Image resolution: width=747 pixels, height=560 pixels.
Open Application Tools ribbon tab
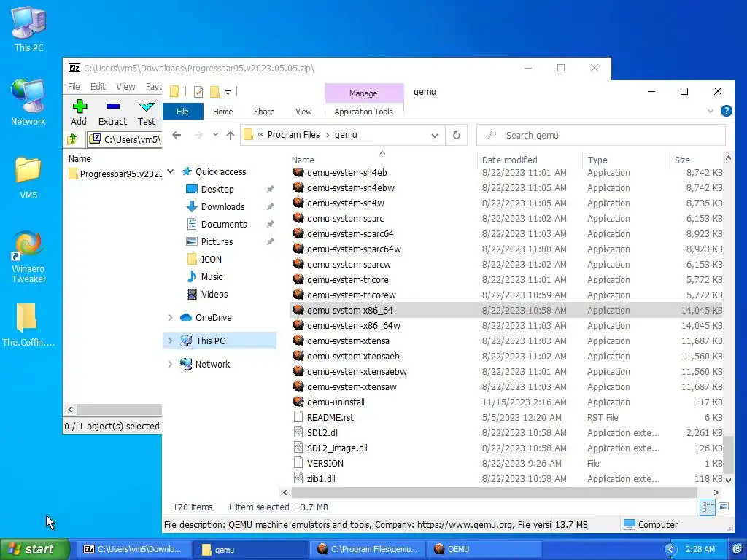coord(363,112)
